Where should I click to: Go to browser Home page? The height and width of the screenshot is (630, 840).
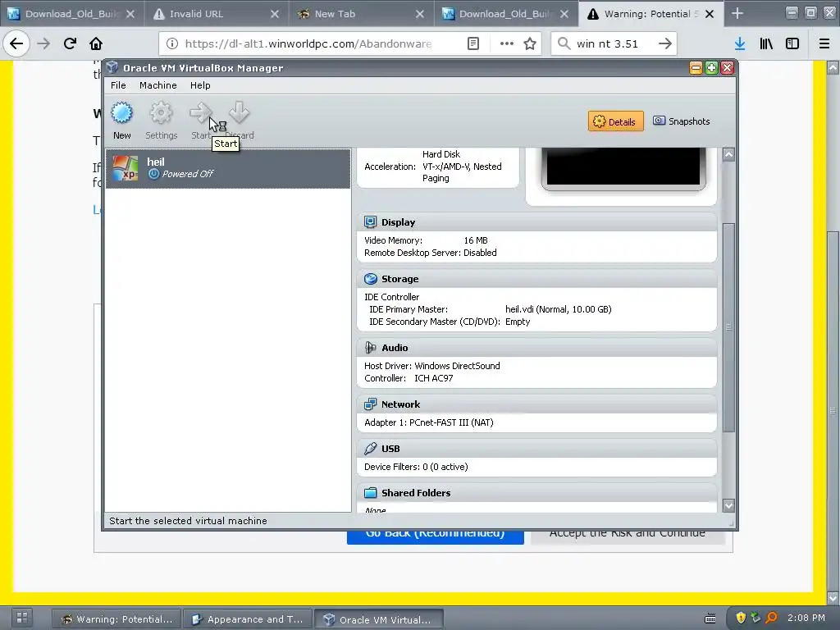(x=96, y=43)
